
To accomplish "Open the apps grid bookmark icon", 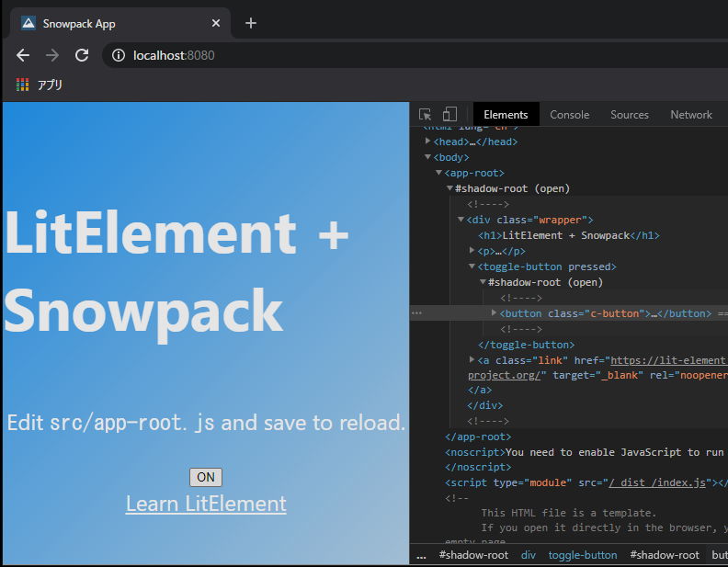I will tap(23, 85).
